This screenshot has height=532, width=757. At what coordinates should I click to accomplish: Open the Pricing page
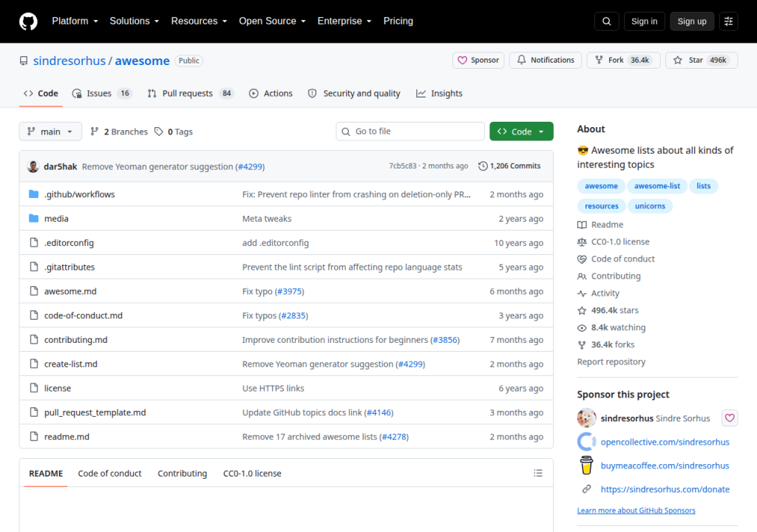pos(398,21)
